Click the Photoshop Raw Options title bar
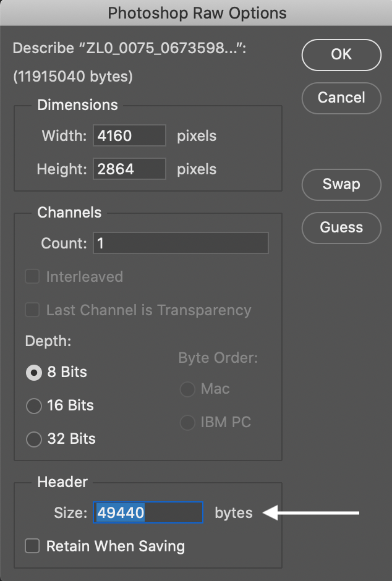392x581 pixels. coord(196,13)
